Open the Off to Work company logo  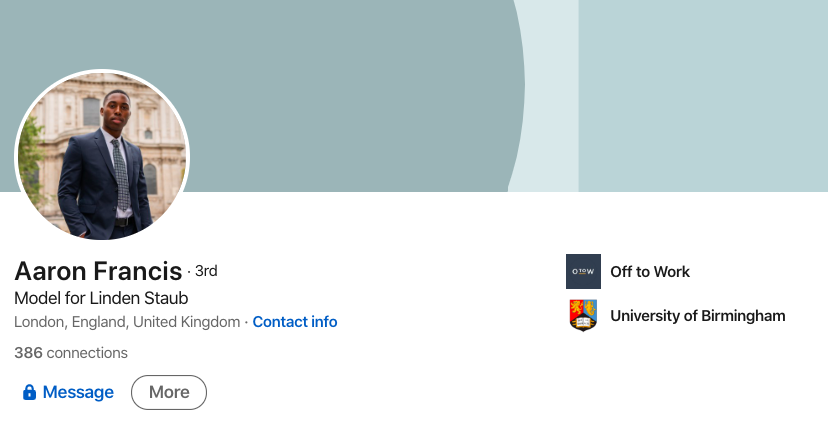pyautogui.click(x=583, y=271)
